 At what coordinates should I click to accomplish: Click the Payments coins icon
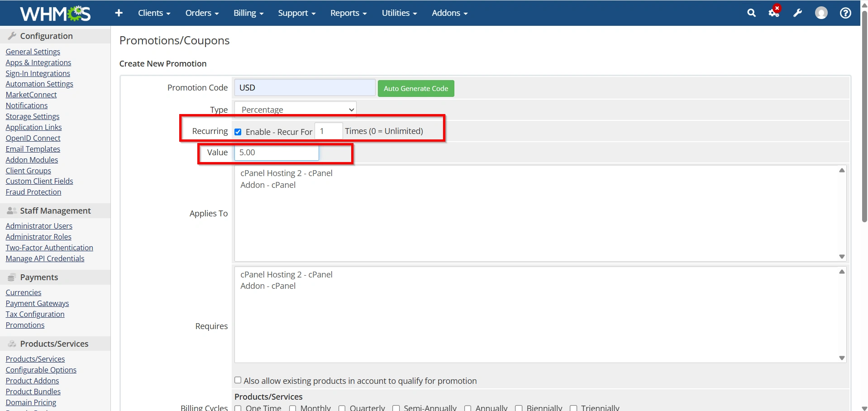pyautogui.click(x=12, y=277)
